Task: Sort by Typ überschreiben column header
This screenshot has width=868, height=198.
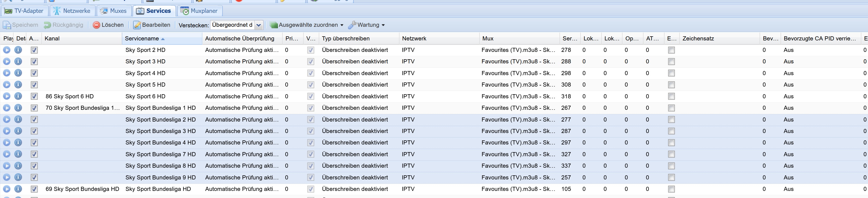Action: click(x=359, y=39)
